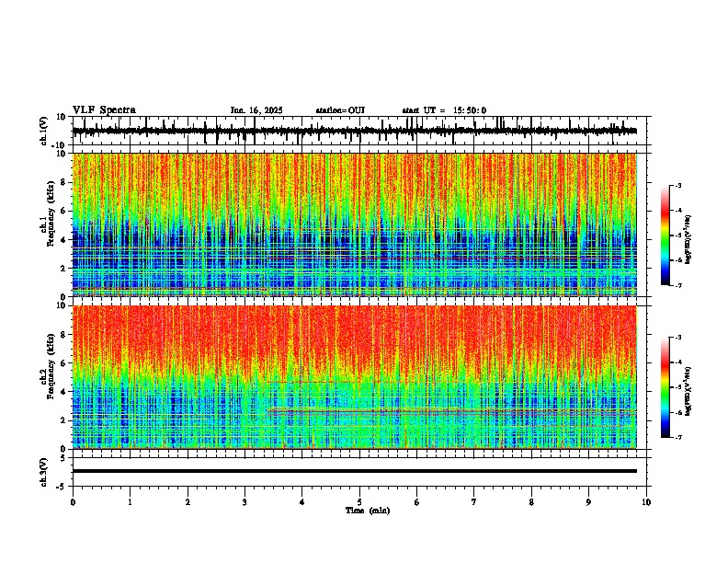Click the ch.1 frequency spectrogram panel
This screenshot has width=728, height=563.
coord(355,224)
